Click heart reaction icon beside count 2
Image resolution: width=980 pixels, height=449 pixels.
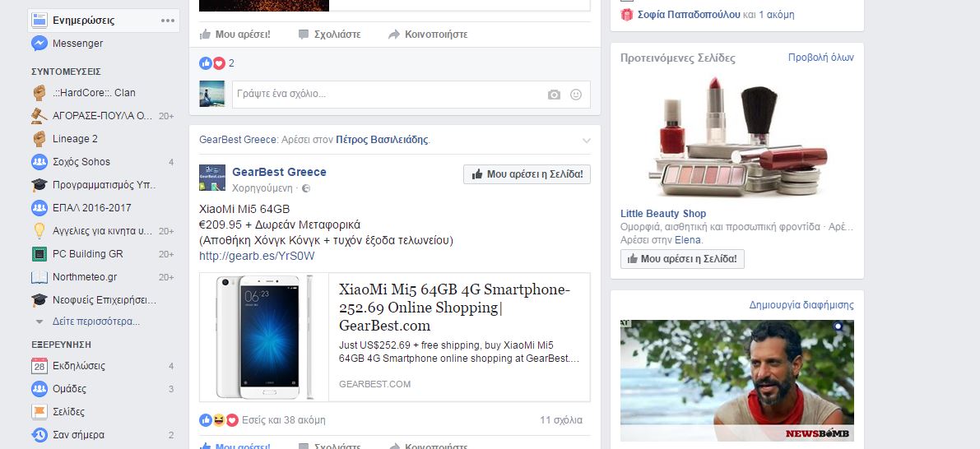click(x=219, y=63)
